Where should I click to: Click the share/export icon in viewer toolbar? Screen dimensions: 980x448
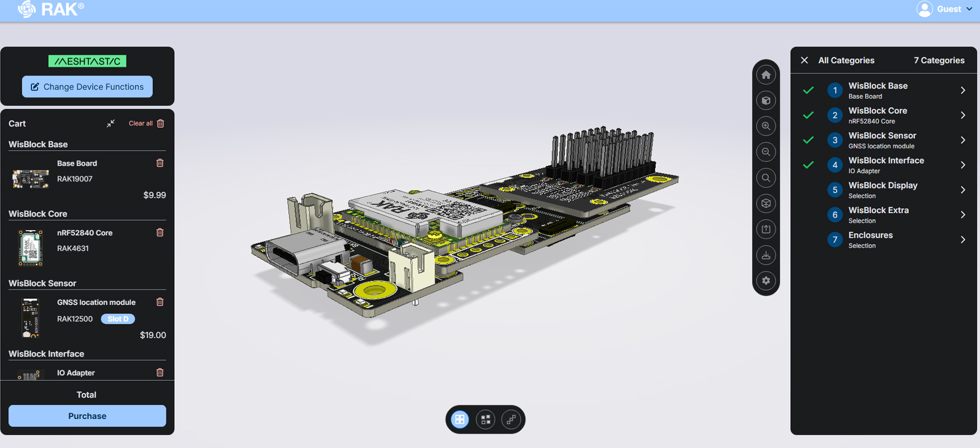coord(766,229)
